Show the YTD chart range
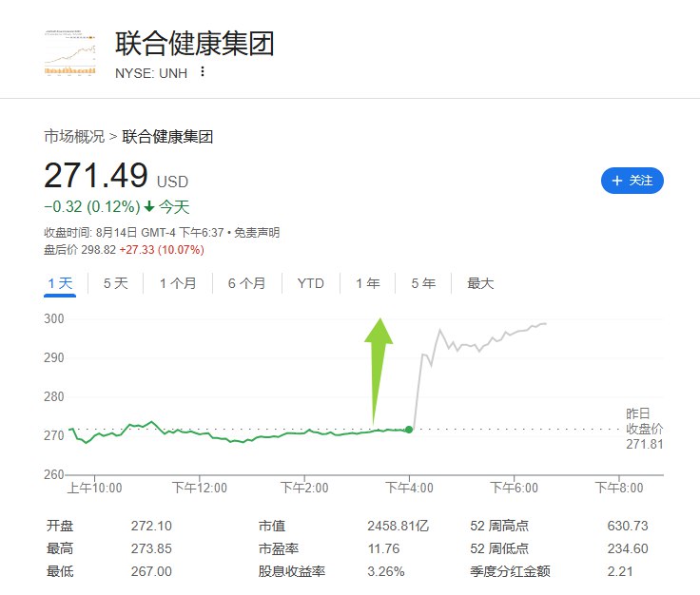 [310, 283]
